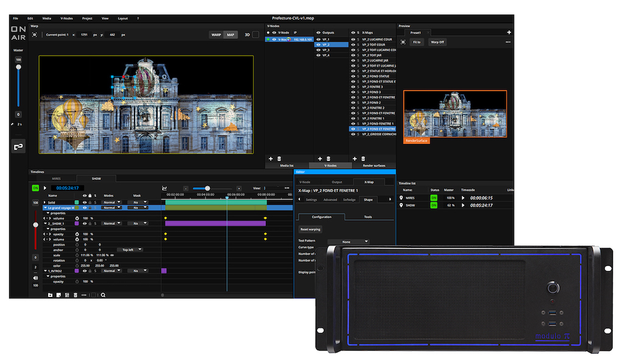The height and width of the screenshot is (364, 623).
Task: Click the timeline zoom-out minus button
Action: pyautogui.click(x=186, y=188)
